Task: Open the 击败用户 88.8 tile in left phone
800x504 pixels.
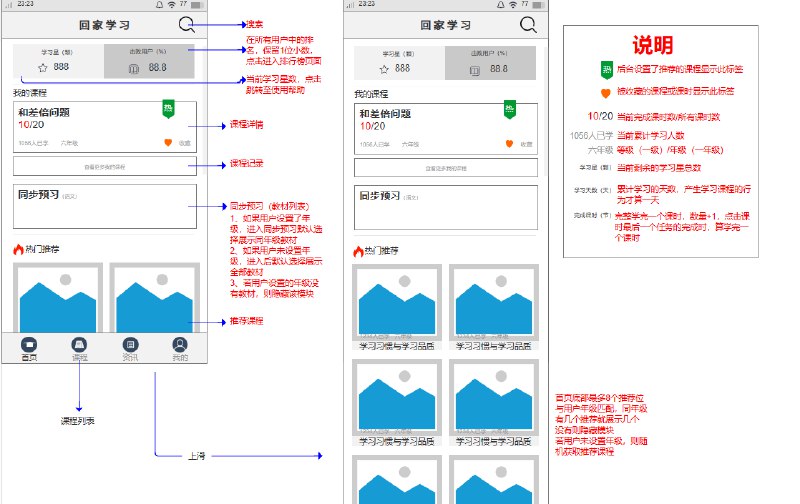Action: point(149,61)
